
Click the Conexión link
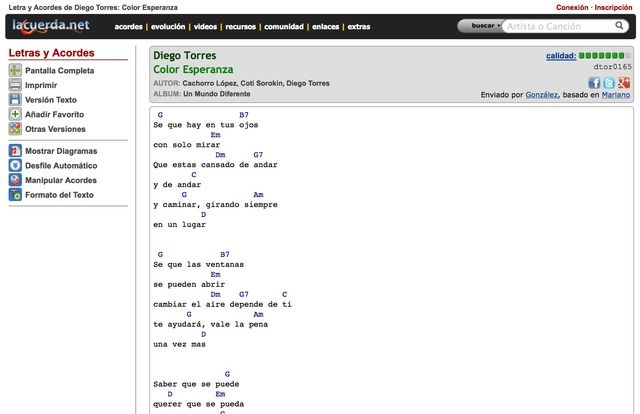coord(572,7)
